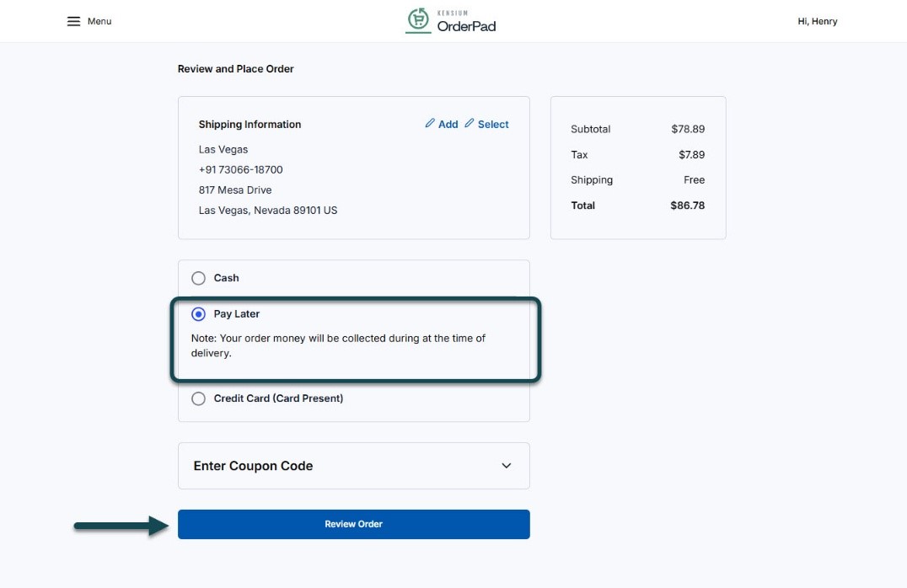The width and height of the screenshot is (907, 588).
Task: Click the phone number +91 73066-18700
Action: [240, 169]
